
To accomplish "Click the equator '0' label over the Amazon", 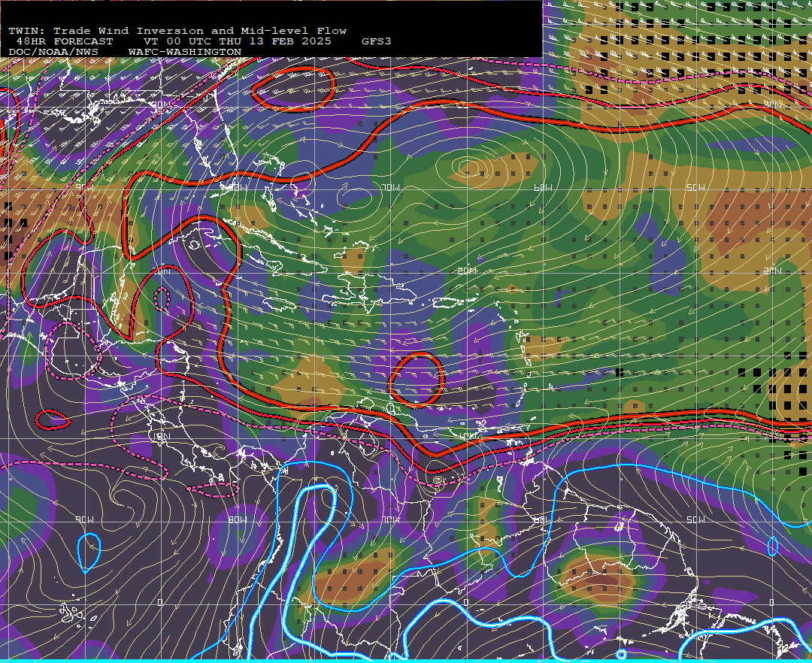I will click(x=465, y=602).
